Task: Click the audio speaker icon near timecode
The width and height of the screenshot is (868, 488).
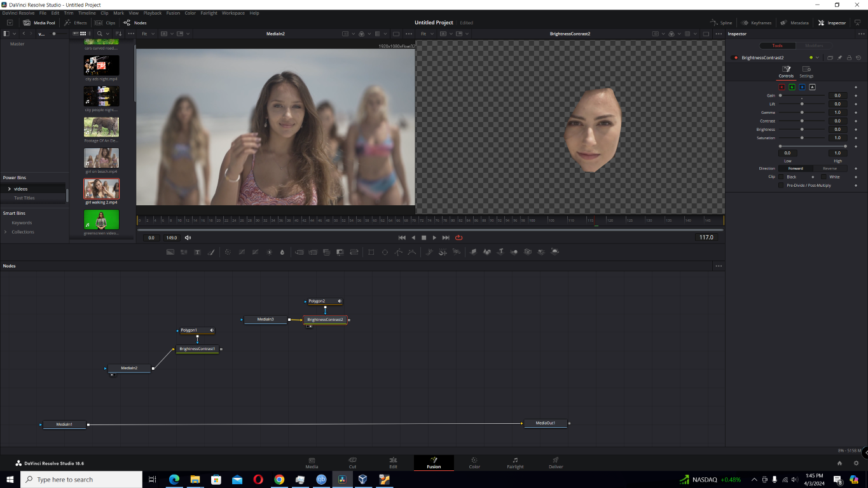Action: coord(188,238)
